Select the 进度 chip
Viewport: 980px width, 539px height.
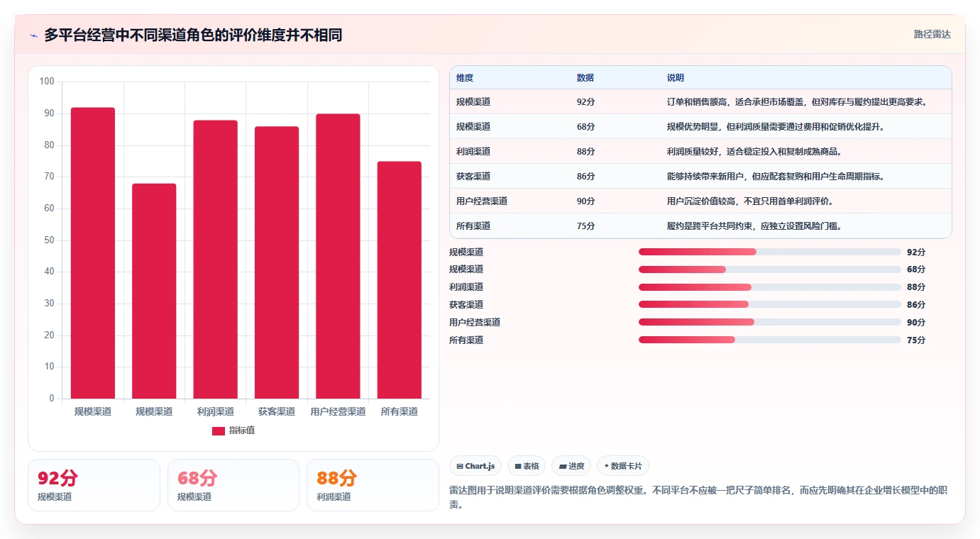tap(571, 466)
